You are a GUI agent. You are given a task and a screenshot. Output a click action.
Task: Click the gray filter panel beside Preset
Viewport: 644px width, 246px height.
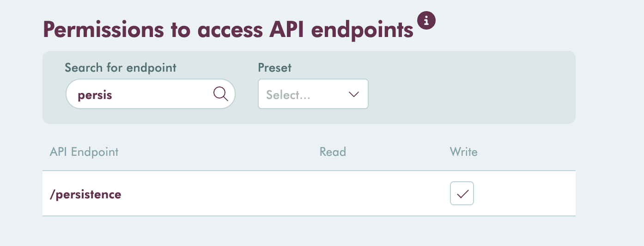pyautogui.click(x=471, y=88)
